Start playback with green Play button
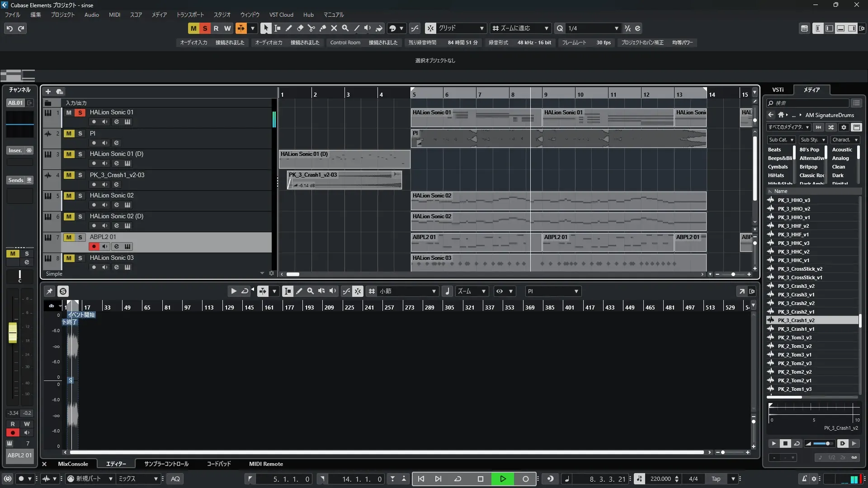 pos(503,479)
